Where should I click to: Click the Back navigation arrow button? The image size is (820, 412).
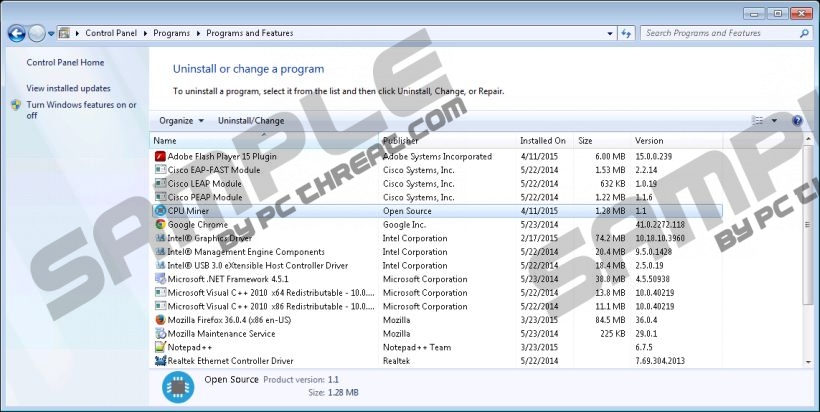17,33
